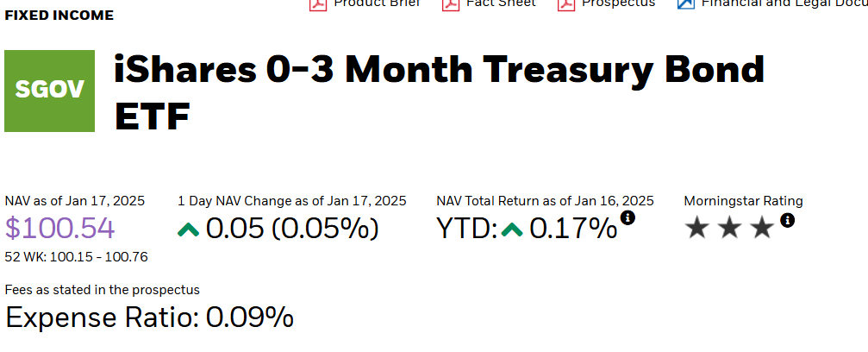Click the Prospectus PDF icon

566,4
